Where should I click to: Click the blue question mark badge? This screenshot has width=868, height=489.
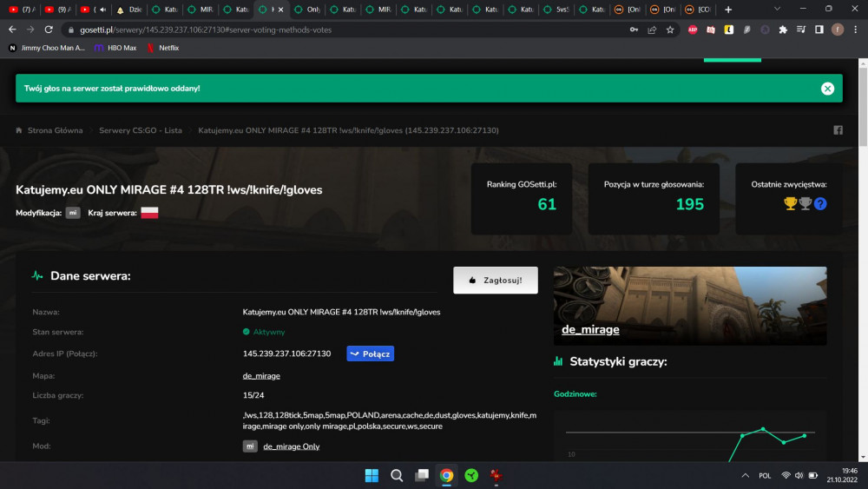820,204
